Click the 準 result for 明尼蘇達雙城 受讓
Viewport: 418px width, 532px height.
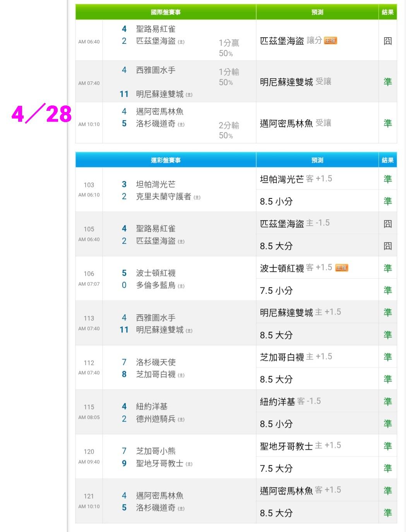click(x=387, y=82)
